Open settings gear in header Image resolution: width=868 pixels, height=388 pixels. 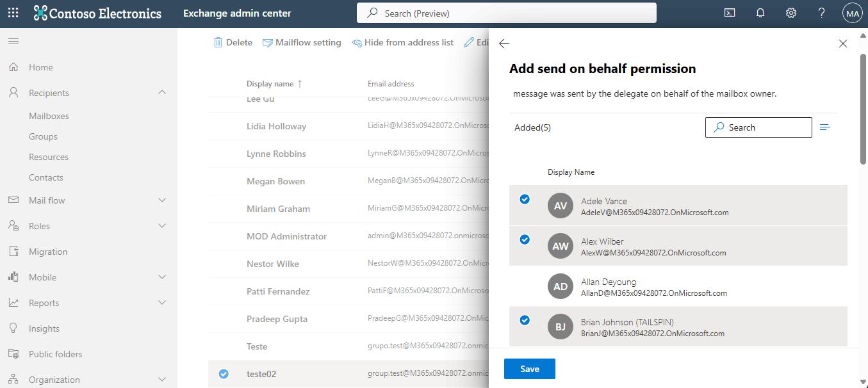[791, 13]
